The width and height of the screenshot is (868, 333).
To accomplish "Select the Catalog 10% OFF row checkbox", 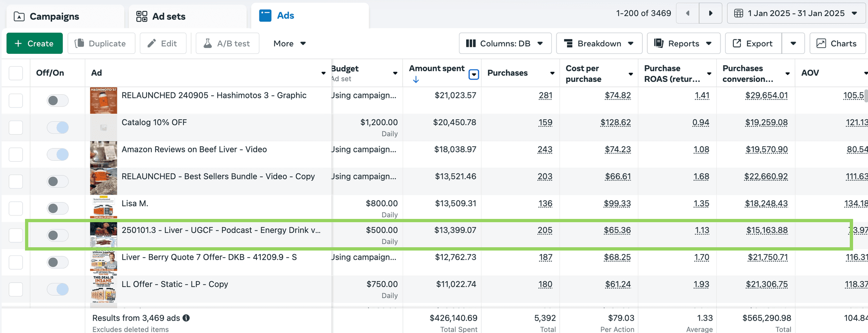I will [16, 127].
